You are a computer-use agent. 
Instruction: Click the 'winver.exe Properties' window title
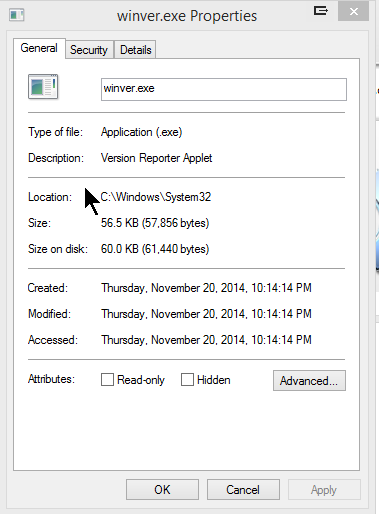pos(187,16)
